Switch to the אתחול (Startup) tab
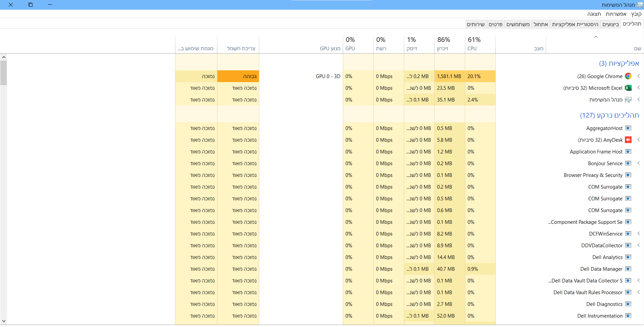644x327 pixels. tap(541, 24)
